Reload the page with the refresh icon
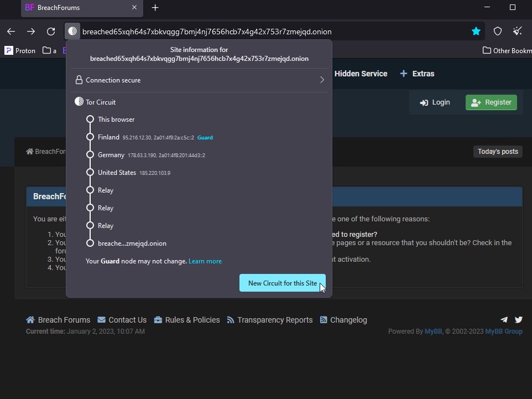Image resolution: width=532 pixels, height=399 pixels. click(51, 32)
